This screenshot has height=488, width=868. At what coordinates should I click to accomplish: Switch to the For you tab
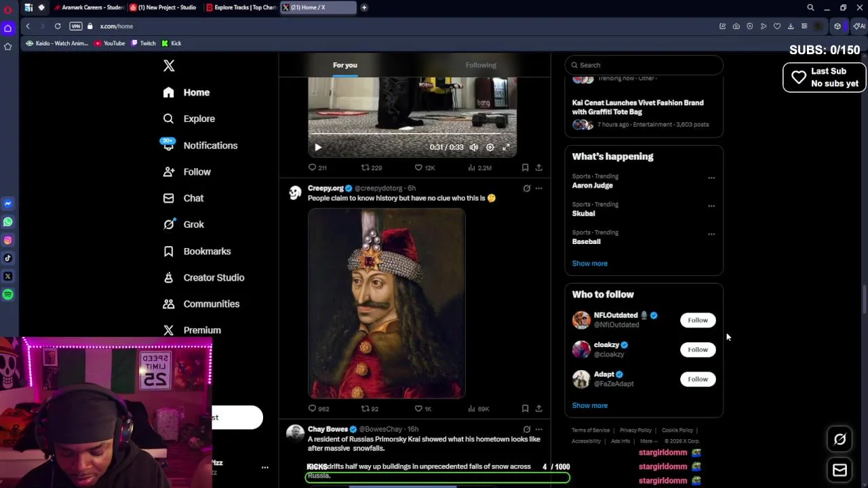pos(344,65)
